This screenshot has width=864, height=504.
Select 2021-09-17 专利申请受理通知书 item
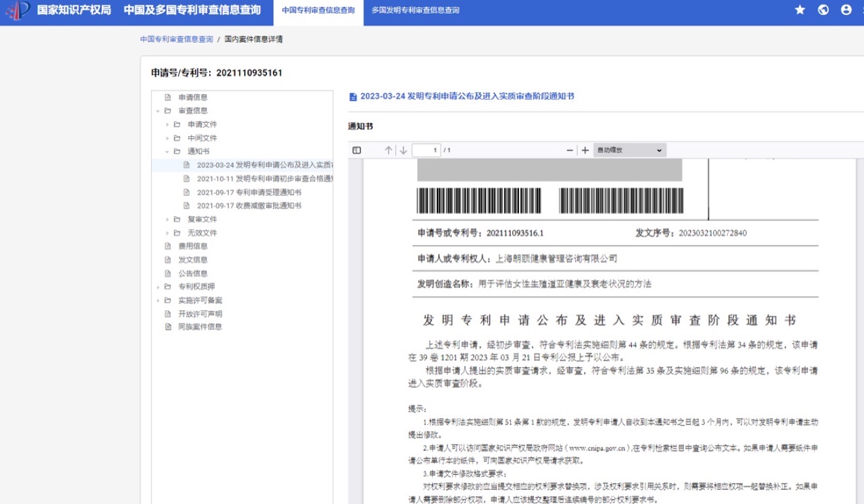point(249,192)
